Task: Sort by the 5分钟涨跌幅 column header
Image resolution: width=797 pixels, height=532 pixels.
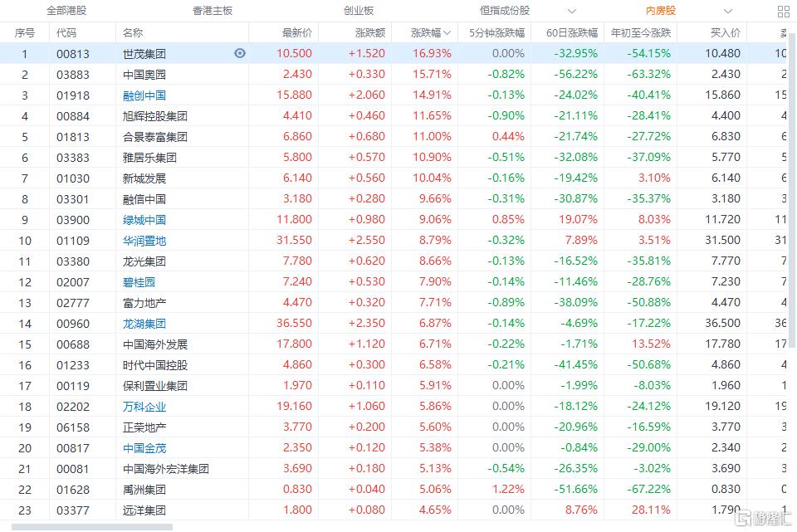Action: (496, 33)
